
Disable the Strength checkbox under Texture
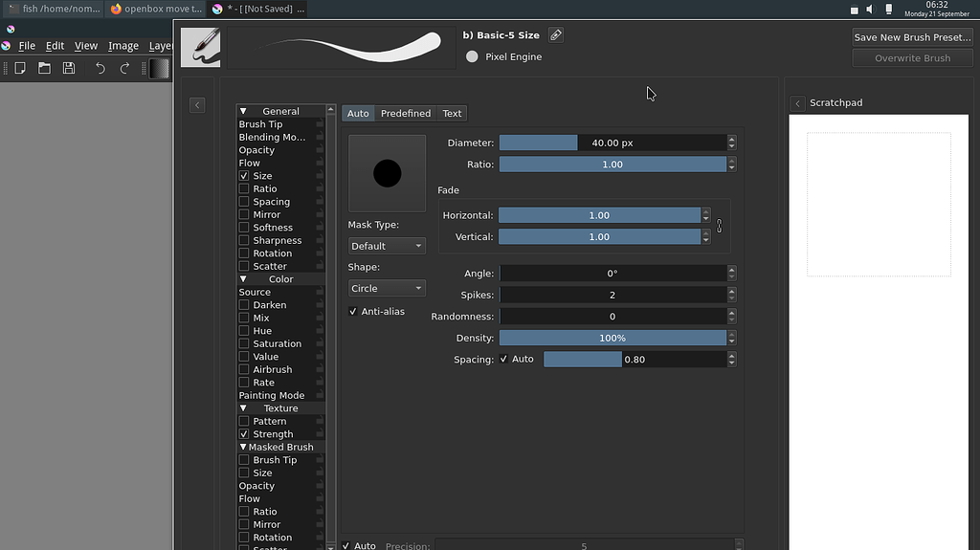pyautogui.click(x=244, y=433)
